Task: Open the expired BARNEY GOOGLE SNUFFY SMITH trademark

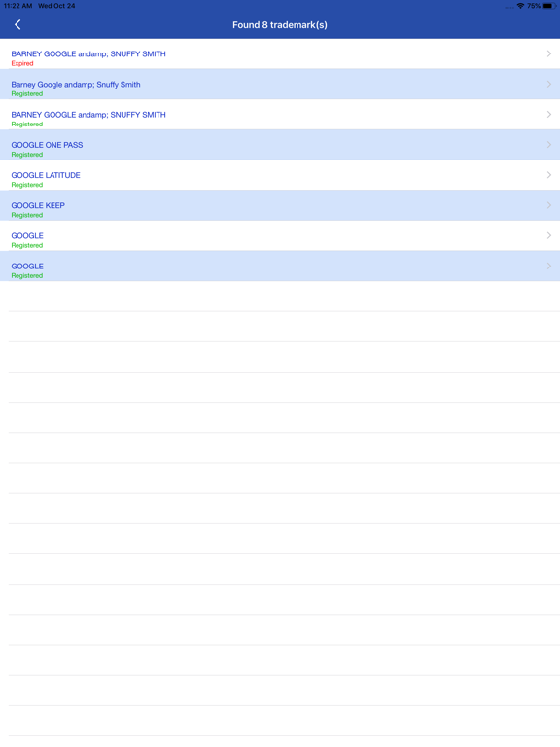Action: tap(280, 53)
